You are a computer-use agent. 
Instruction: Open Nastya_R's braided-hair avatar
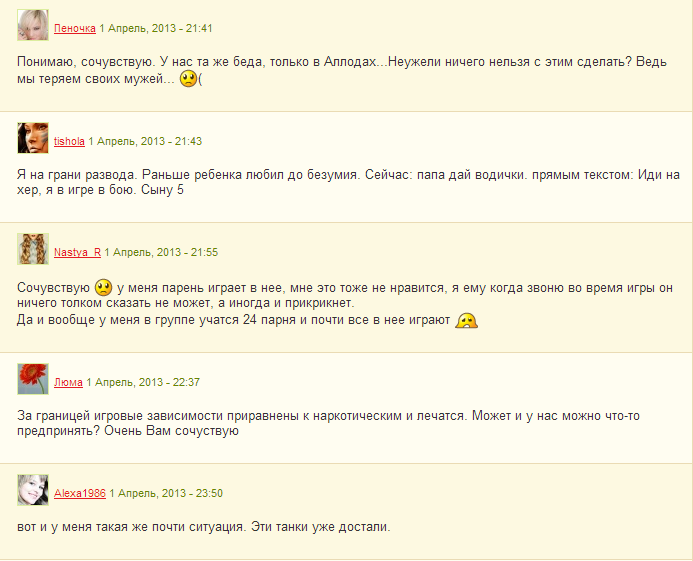(33, 249)
